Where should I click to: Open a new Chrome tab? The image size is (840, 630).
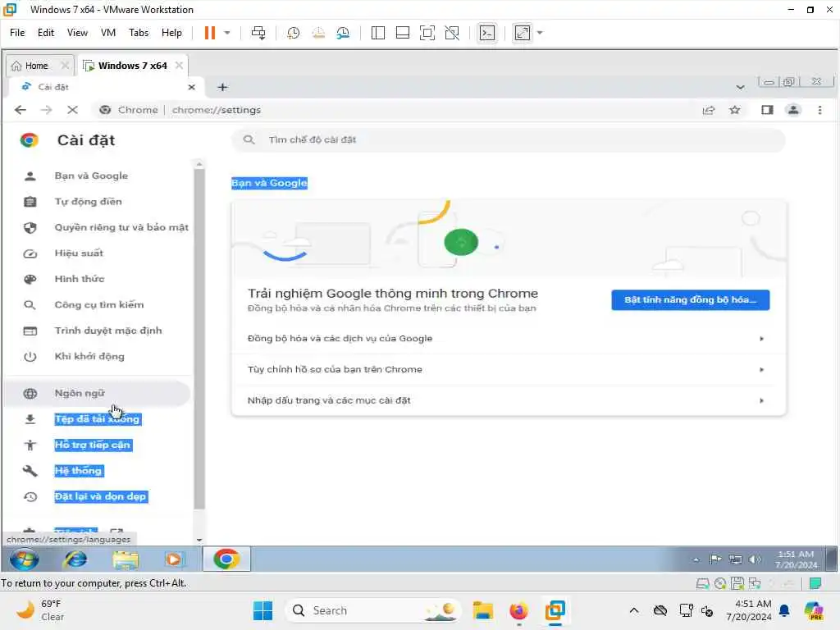click(223, 87)
